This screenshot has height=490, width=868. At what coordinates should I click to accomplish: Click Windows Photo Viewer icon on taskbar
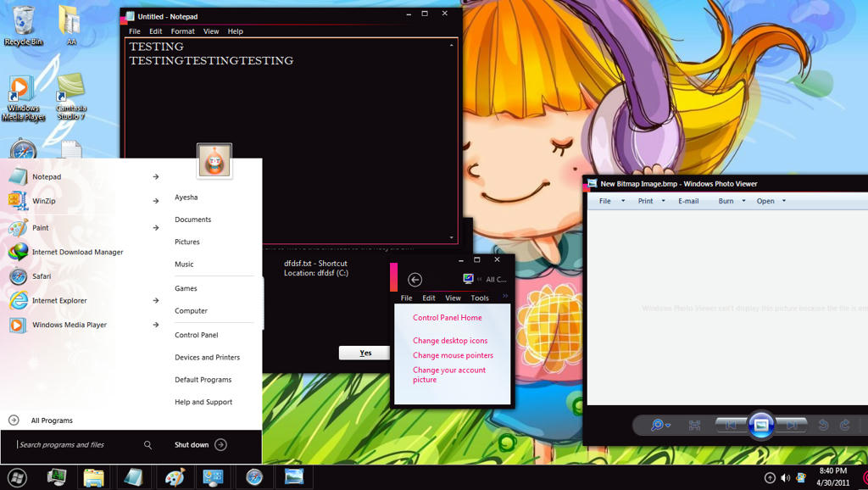coord(294,476)
